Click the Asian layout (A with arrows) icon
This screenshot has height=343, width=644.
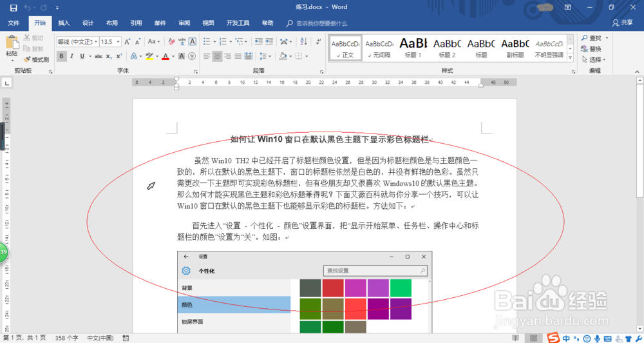pyautogui.click(x=284, y=41)
